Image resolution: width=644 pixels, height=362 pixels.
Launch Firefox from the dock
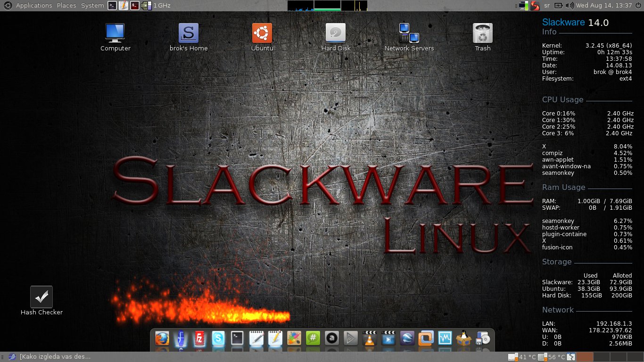[x=162, y=338]
